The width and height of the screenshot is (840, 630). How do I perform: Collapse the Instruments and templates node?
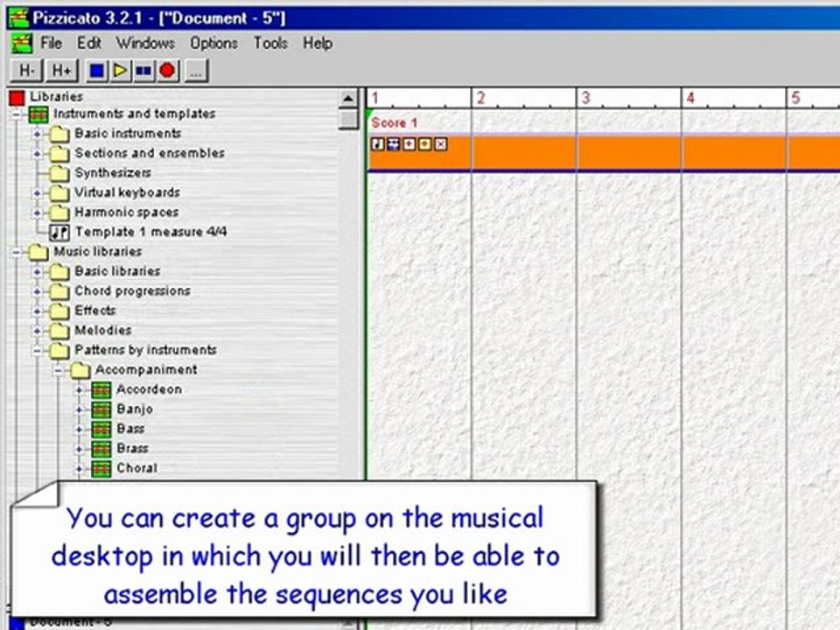click(17, 115)
